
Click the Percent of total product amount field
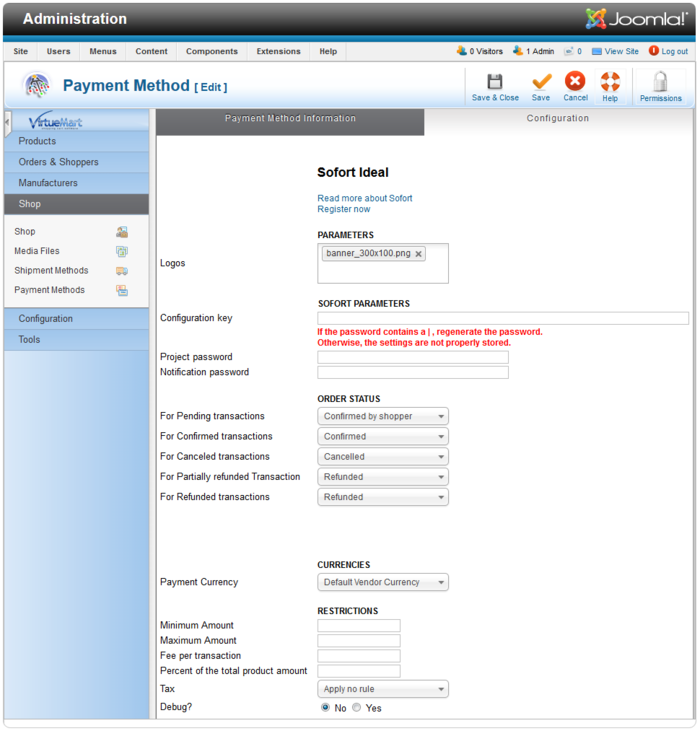click(x=359, y=672)
